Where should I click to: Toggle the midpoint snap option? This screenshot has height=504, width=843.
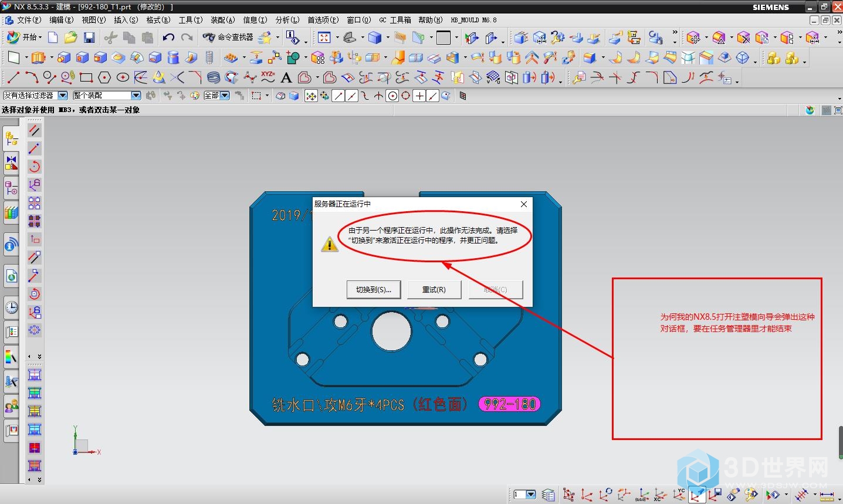click(x=352, y=96)
